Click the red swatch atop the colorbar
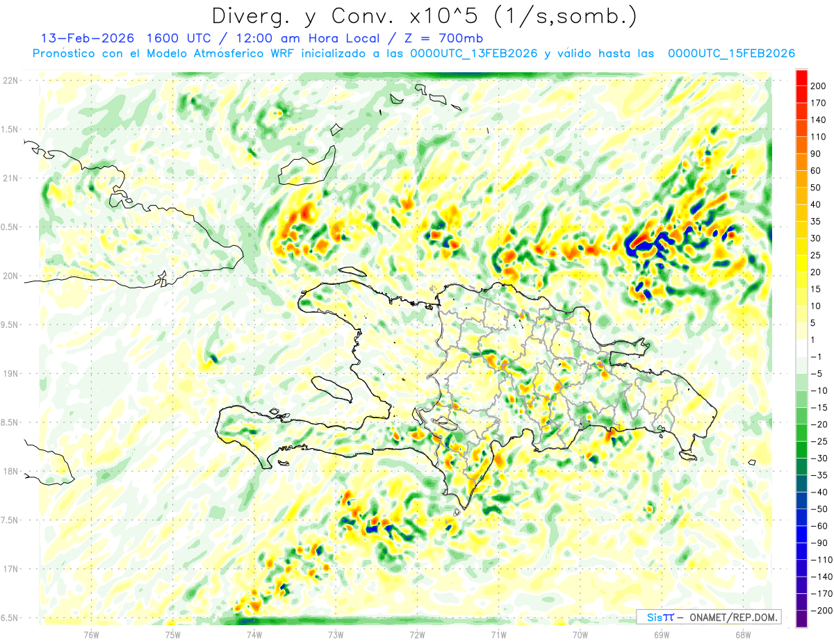834x644 pixels. [801, 77]
